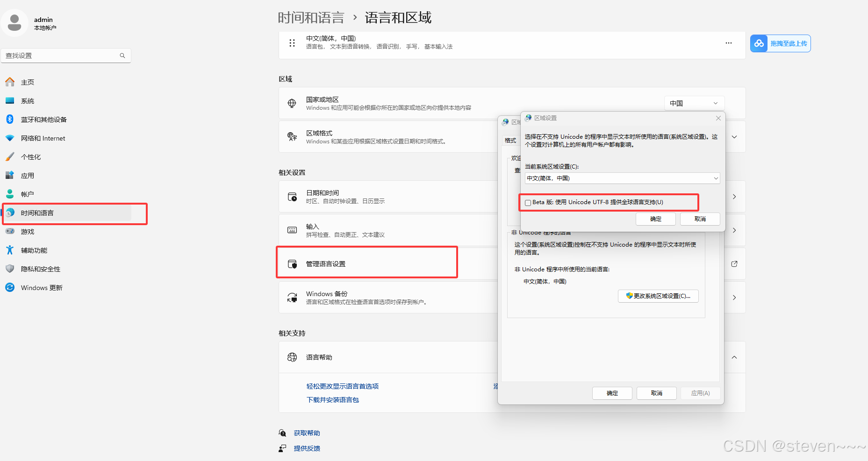Click the 管理语言设置 row label

coord(326,264)
